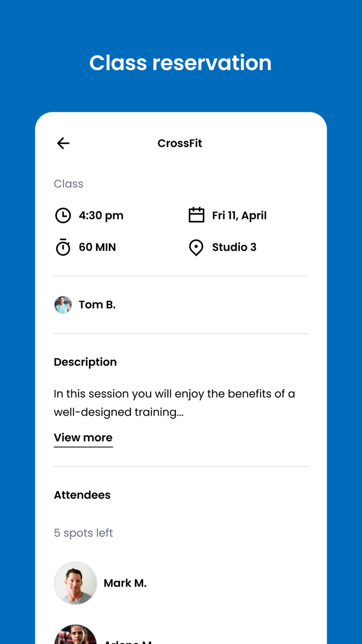
Task: Expand the description with View more
Action: 83,437
